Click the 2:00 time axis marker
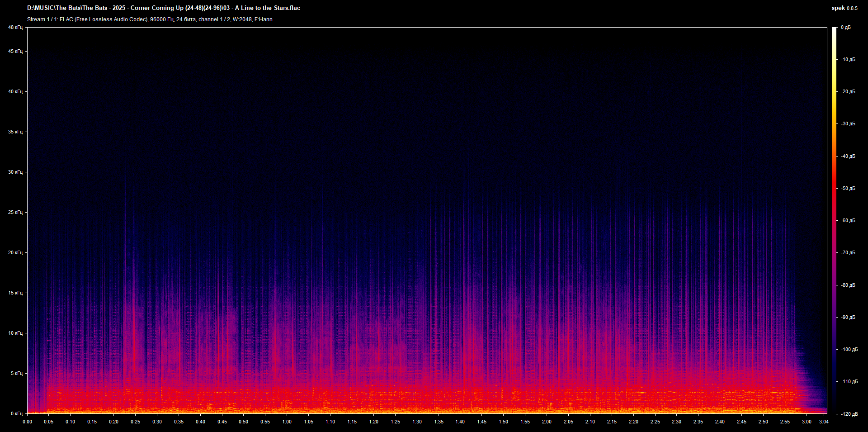 pos(547,422)
